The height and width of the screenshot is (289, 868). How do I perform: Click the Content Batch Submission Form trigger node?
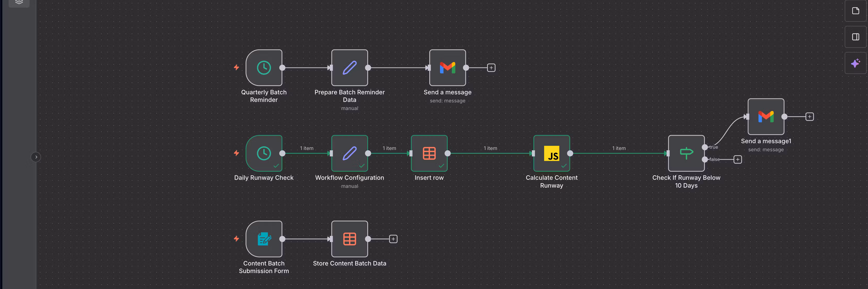point(264,239)
